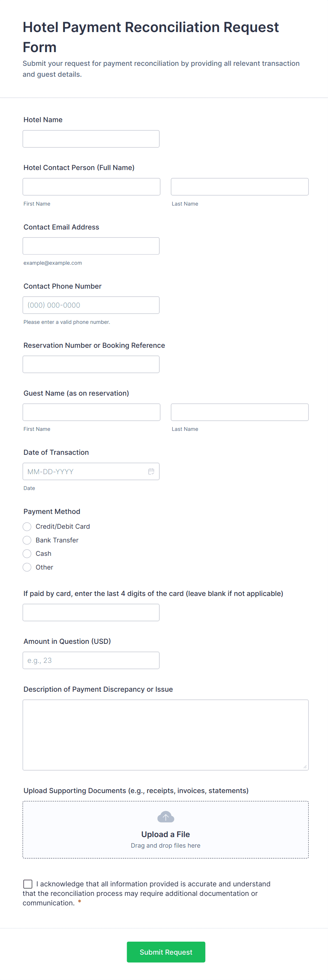Click the Reservation Number input box
Image resolution: width=328 pixels, height=980 pixels.
coord(91,364)
